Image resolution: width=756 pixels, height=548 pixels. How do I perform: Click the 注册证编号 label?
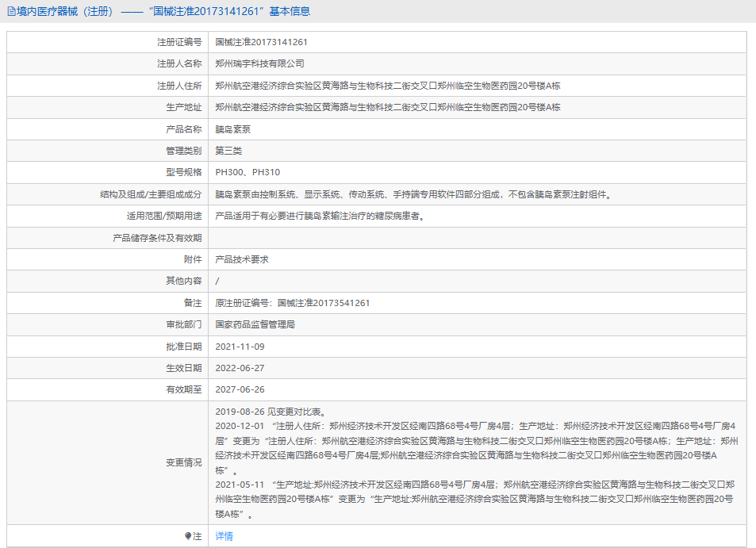point(179,42)
